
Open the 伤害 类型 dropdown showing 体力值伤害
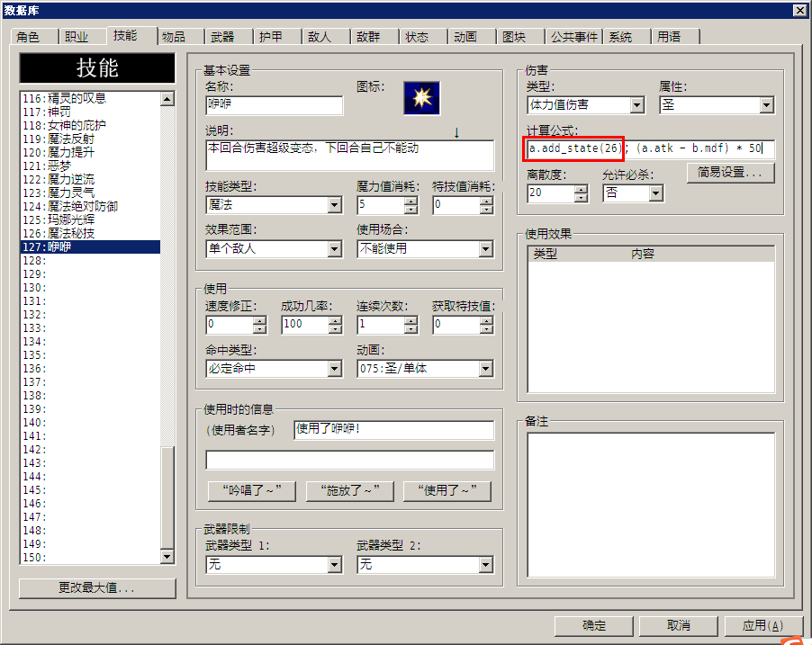(586, 105)
